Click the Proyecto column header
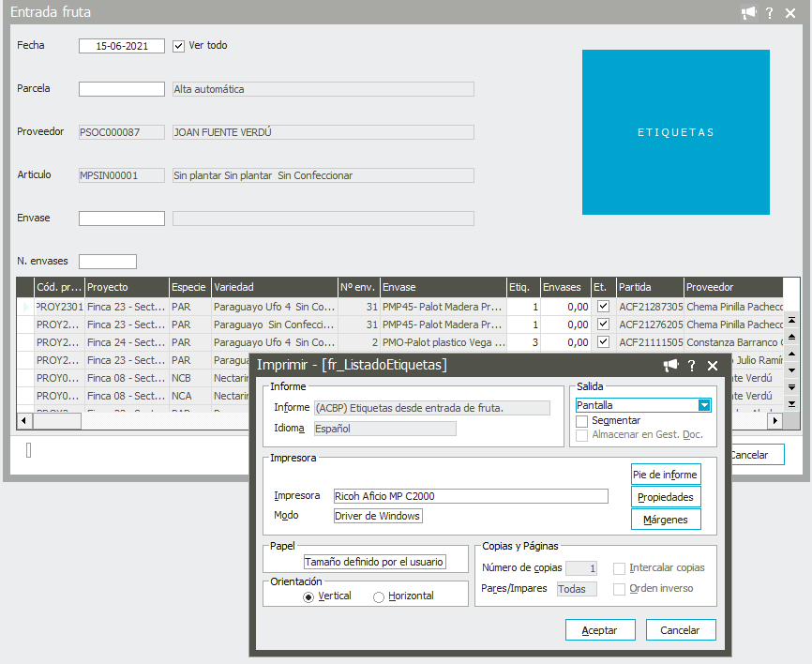The width and height of the screenshot is (812, 664). tap(126, 287)
